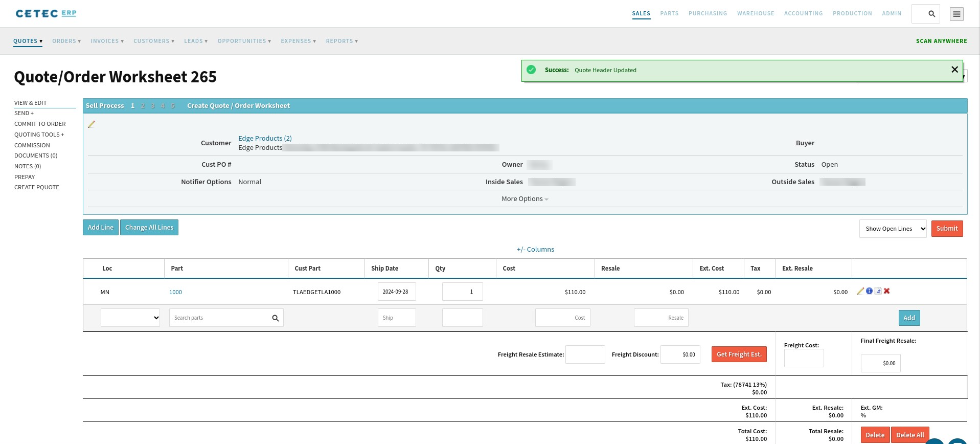This screenshot has height=444, width=980.
Task: Click the new-line Resale input field
Action: tap(662, 318)
